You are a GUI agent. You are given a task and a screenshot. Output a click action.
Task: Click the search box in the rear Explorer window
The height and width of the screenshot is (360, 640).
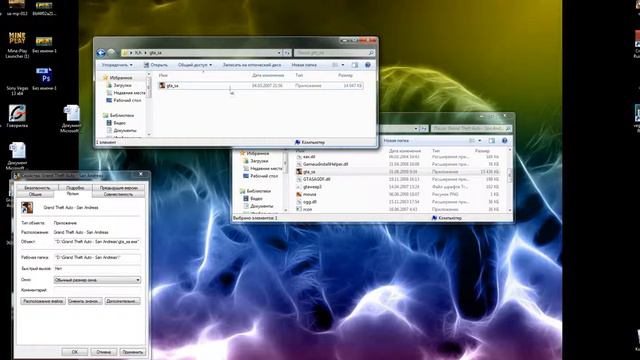pyautogui.click(x=471, y=129)
